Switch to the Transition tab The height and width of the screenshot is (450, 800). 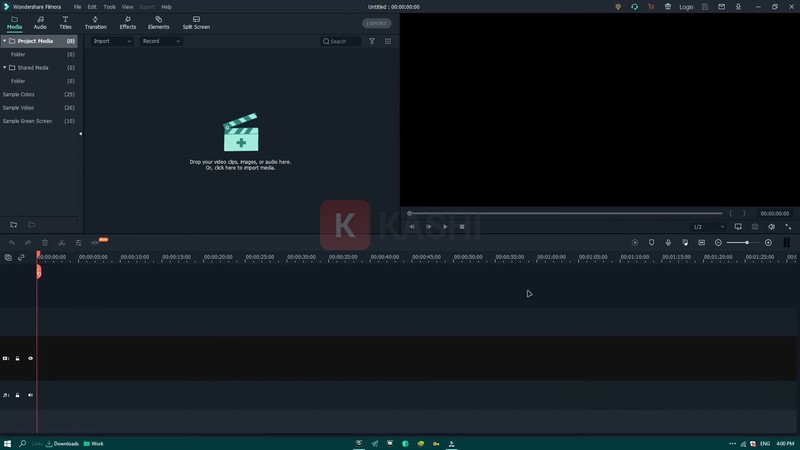coord(96,22)
